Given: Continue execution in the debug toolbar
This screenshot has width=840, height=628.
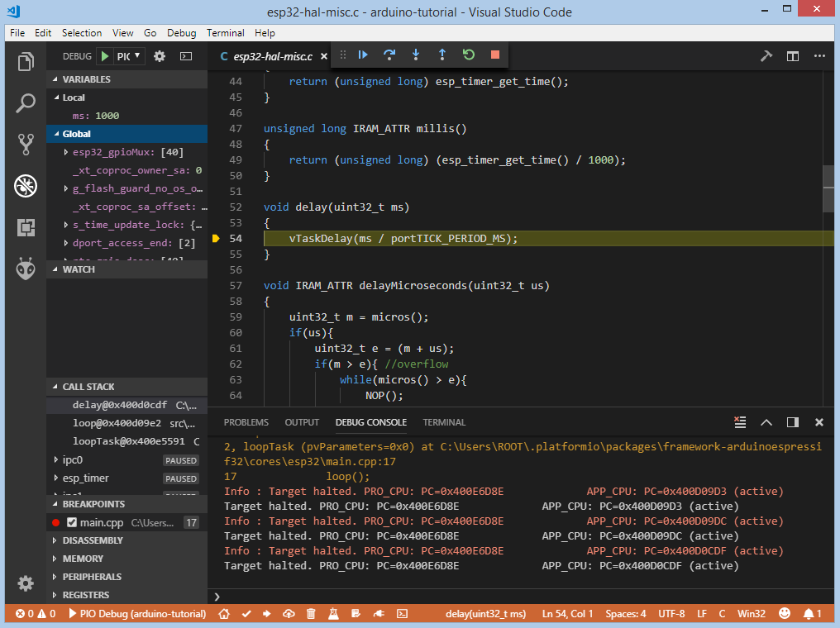Looking at the screenshot, I should 363,55.
